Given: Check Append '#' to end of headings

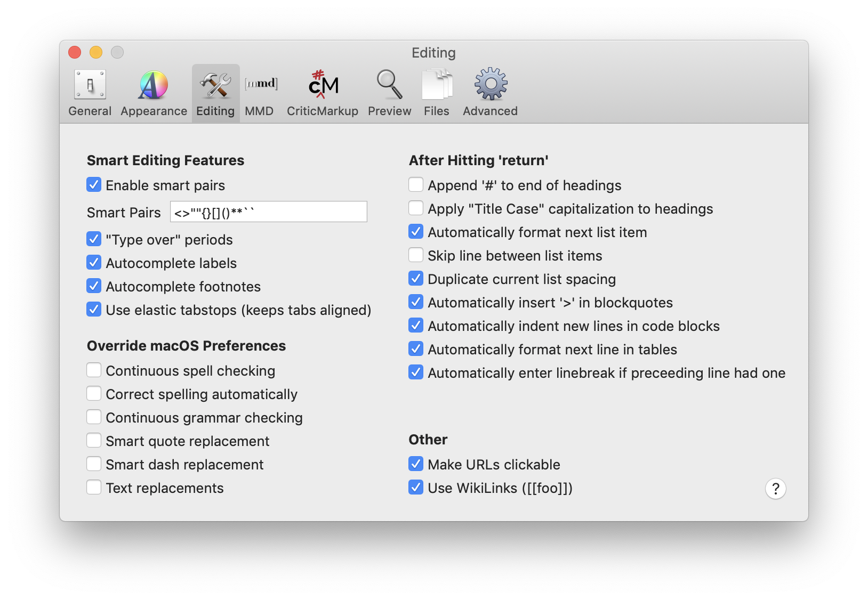Looking at the screenshot, I should point(416,185).
